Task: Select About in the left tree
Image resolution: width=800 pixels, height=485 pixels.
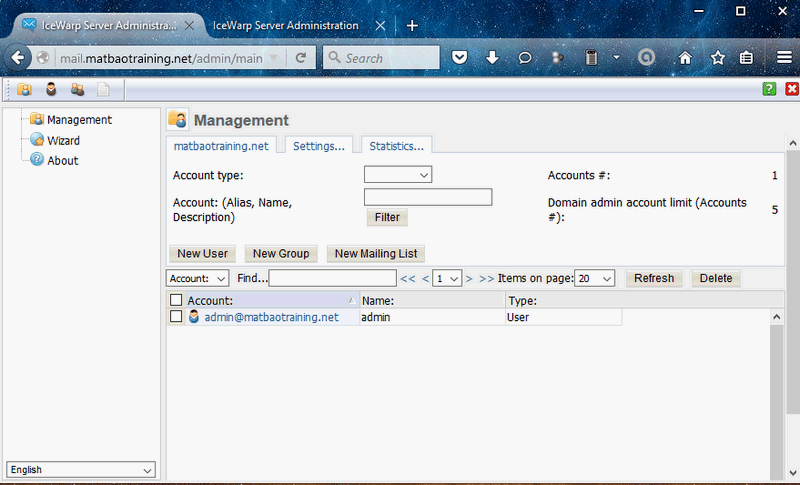Action: (63, 161)
